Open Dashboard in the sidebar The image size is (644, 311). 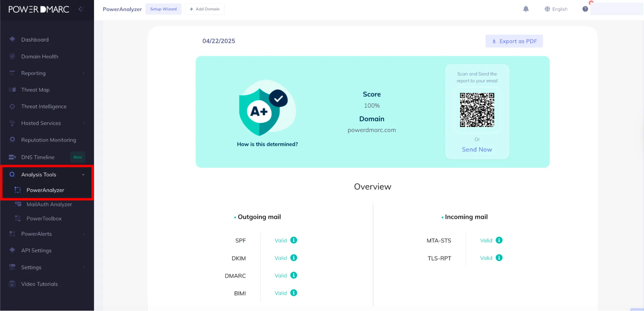click(x=35, y=39)
